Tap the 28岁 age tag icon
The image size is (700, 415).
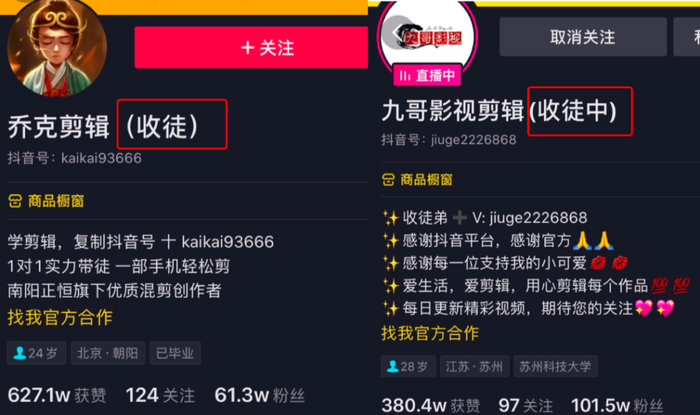(x=392, y=366)
